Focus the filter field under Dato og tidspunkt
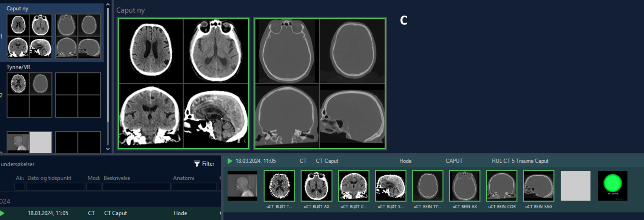The height and width of the screenshot is (220, 644). click(55, 187)
